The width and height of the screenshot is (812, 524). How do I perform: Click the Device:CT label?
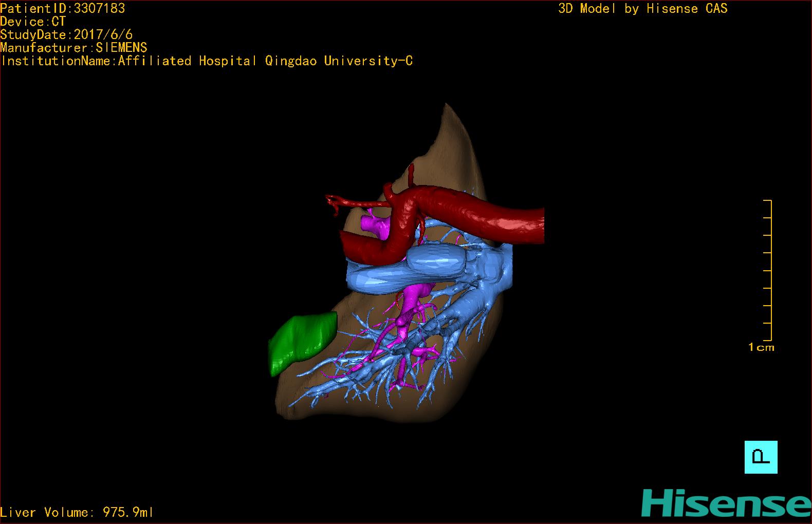click(x=33, y=22)
